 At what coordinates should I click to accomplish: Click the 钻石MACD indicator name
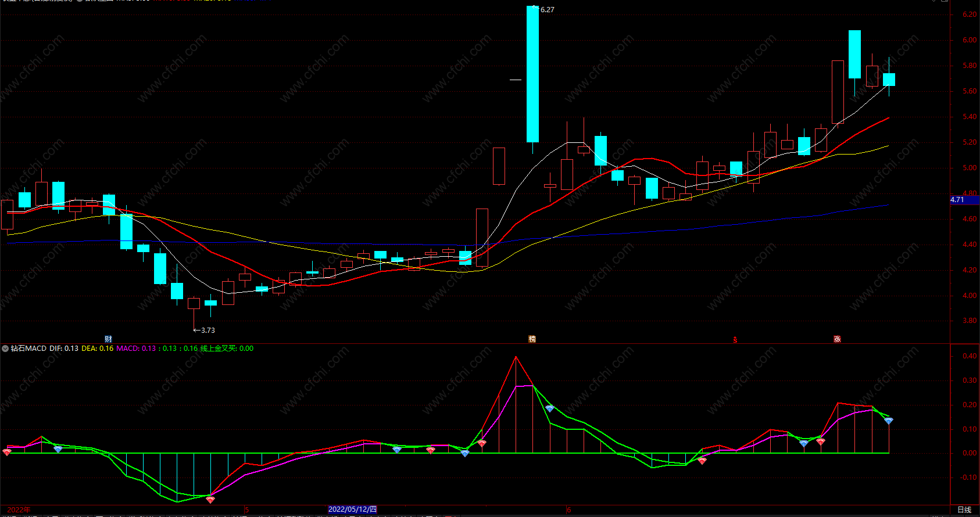28,349
